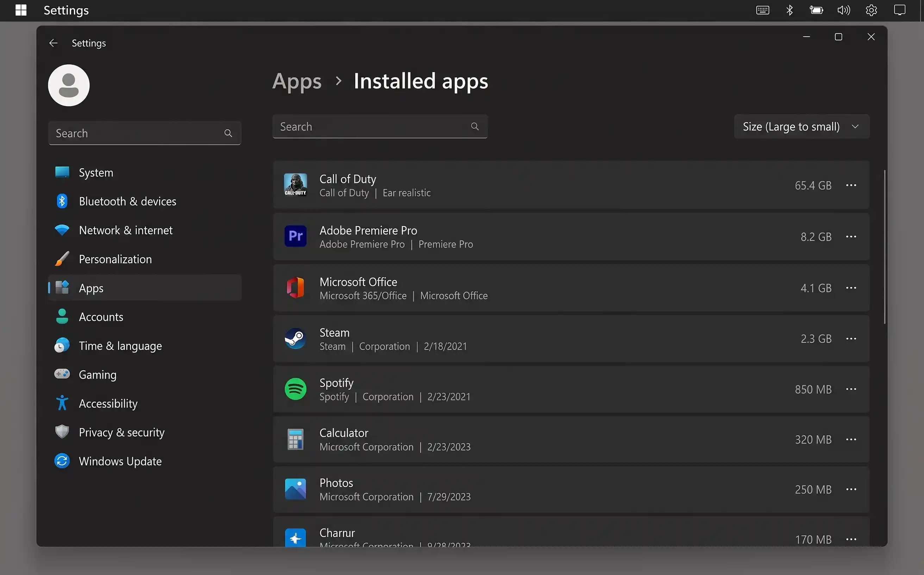
Task: Focus the sidebar Search settings field
Action: (145, 133)
